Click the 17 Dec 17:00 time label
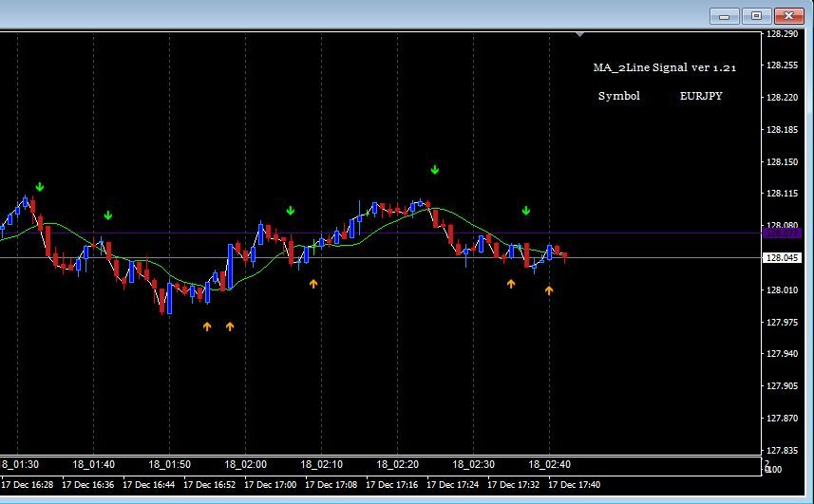This screenshot has width=814, height=504. click(270, 484)
